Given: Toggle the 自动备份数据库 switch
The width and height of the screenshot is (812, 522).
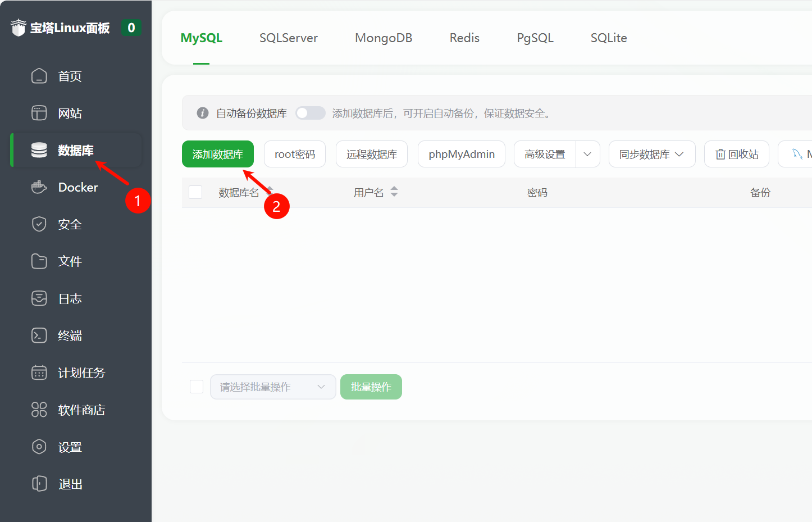Looking at the screenshot, I should point(311,113).
